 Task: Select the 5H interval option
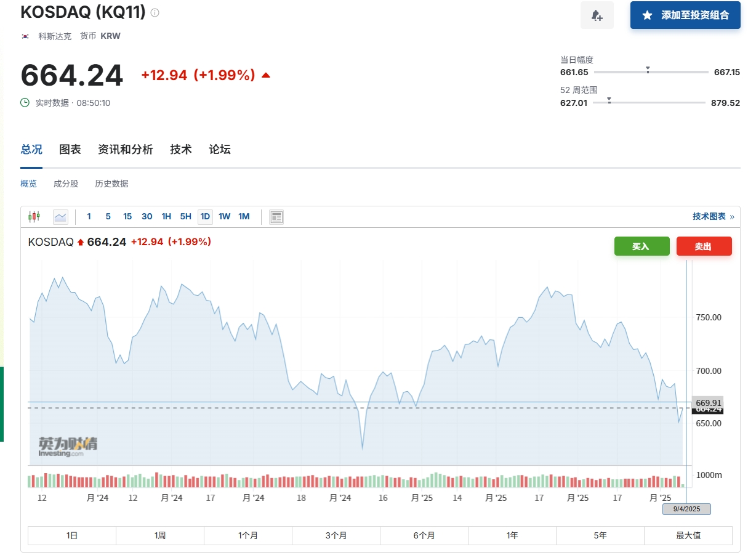click(185, 216)
